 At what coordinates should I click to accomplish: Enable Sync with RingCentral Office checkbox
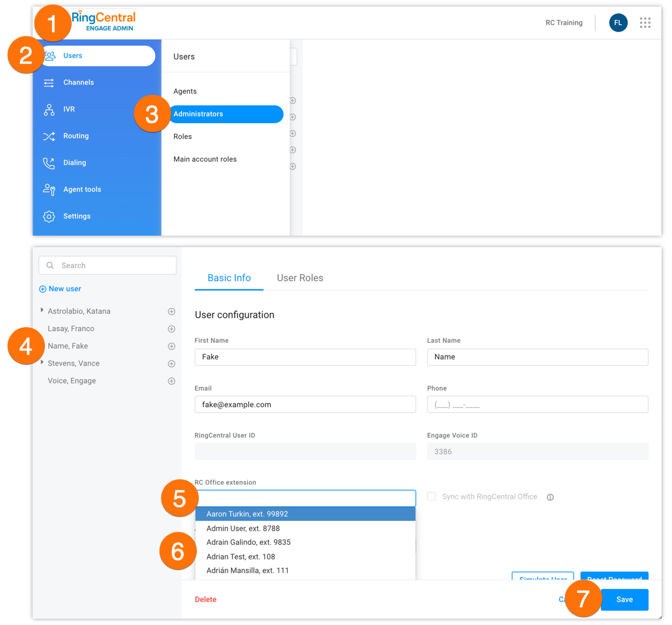(432, 496)
